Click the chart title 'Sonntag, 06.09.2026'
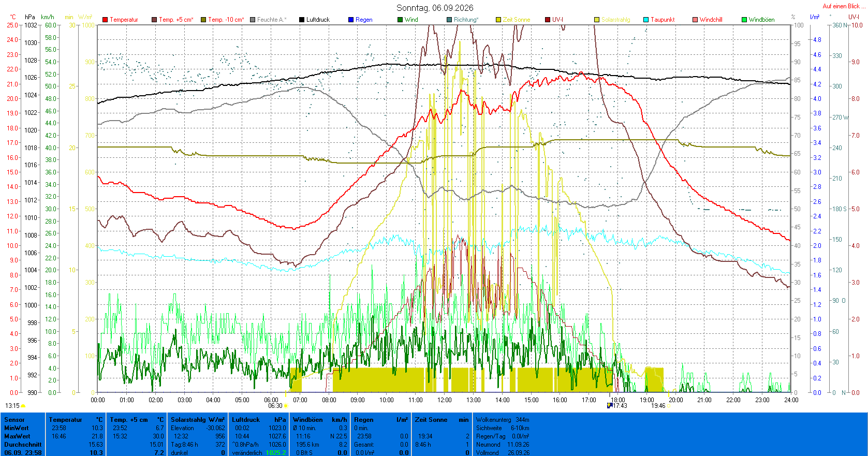This screenshot has width=868, height=456. tap(435, 8)
